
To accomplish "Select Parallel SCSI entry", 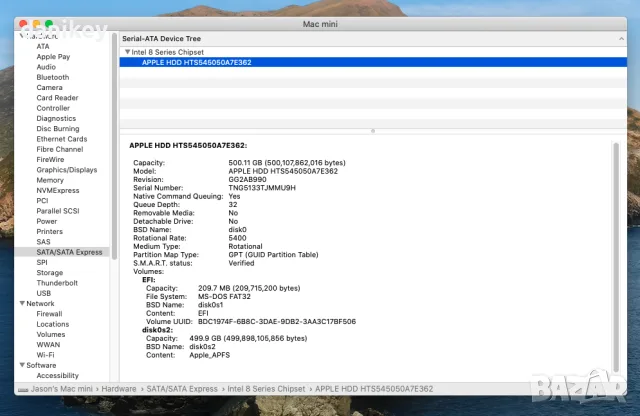I will 58,211.
